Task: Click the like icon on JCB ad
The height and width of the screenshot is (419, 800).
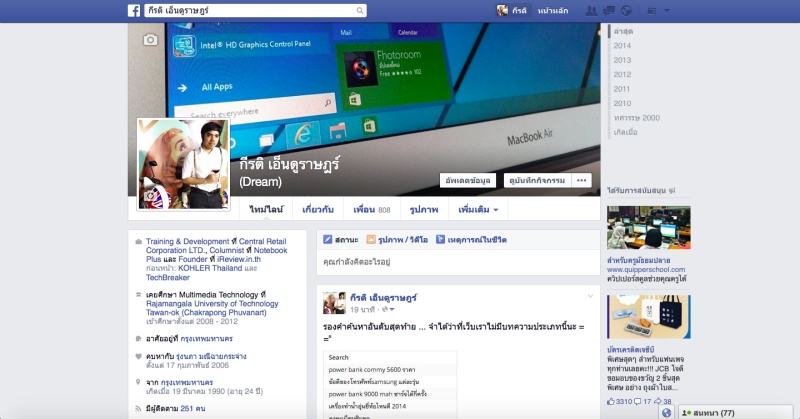Action: coord(611,402)
